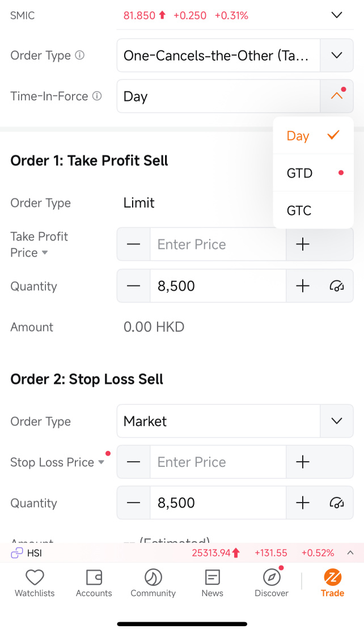
Task: Collapse the Time-In-Force dropdown arrow
Action: click(337, 96)
